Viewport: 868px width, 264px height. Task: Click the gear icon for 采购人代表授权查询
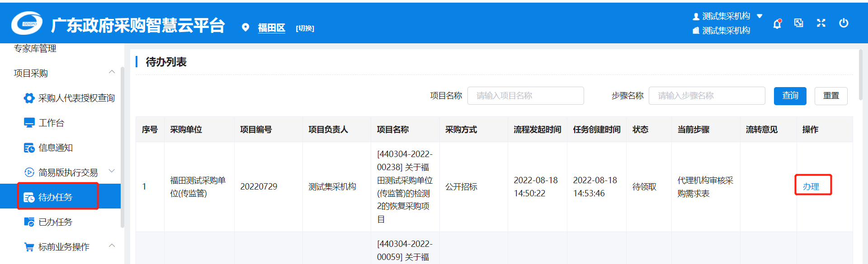[x=29, y=98]
